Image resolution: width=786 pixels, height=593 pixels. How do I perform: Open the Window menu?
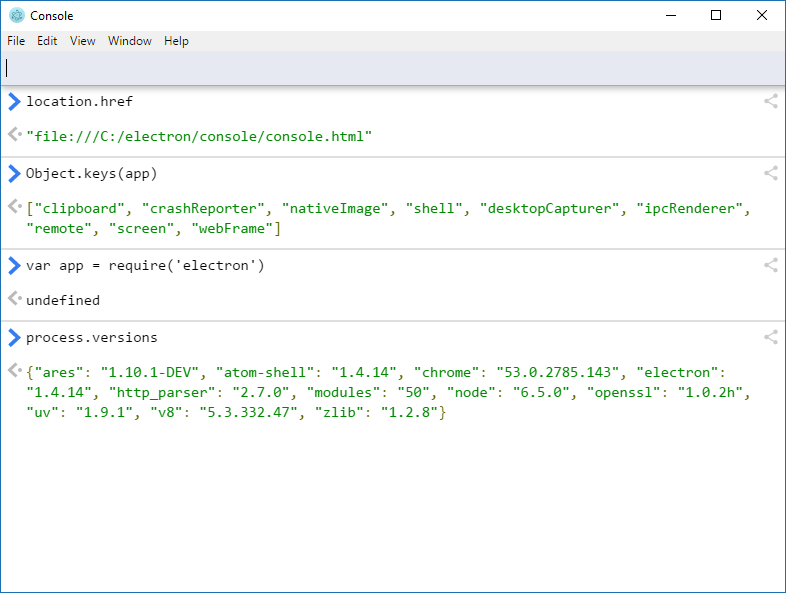(x=130, y=41)
